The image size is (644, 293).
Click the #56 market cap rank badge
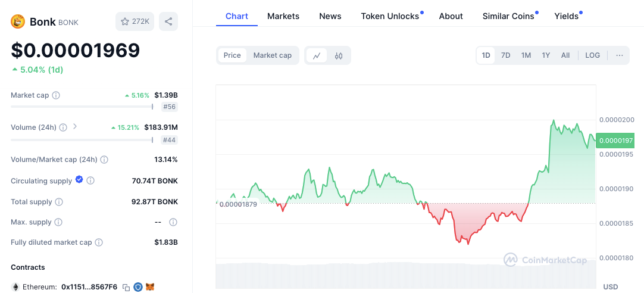(169, 107)
